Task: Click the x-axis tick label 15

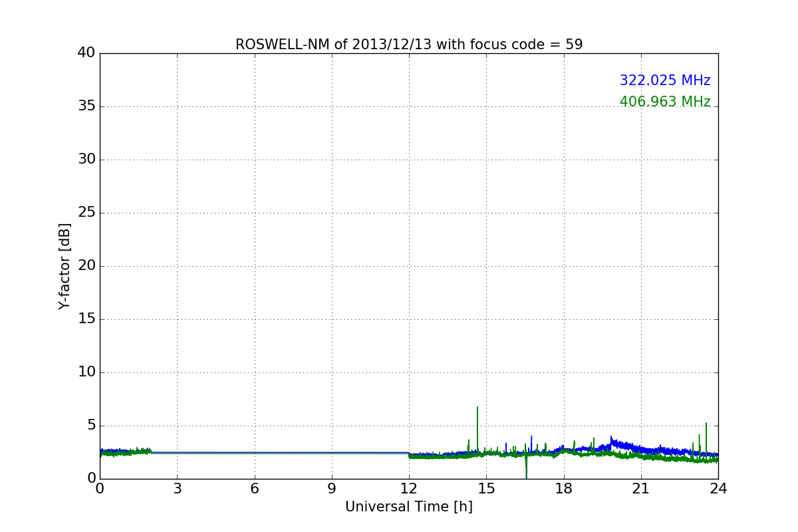Action: 486,489
